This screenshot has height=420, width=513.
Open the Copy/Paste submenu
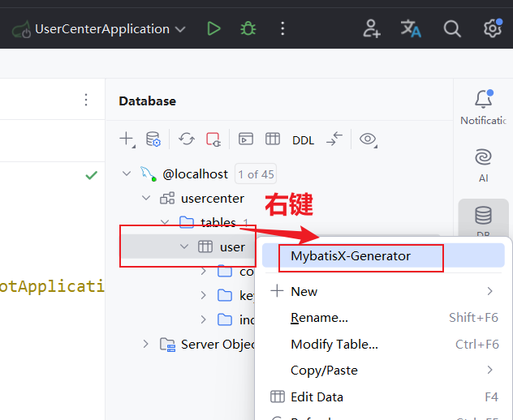[383, 371]
